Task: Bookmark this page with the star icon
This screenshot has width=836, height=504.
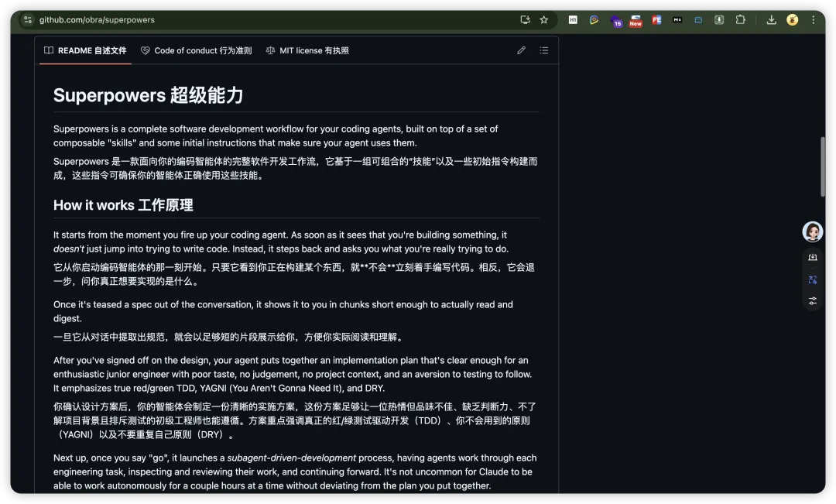Action: [544, 19]
